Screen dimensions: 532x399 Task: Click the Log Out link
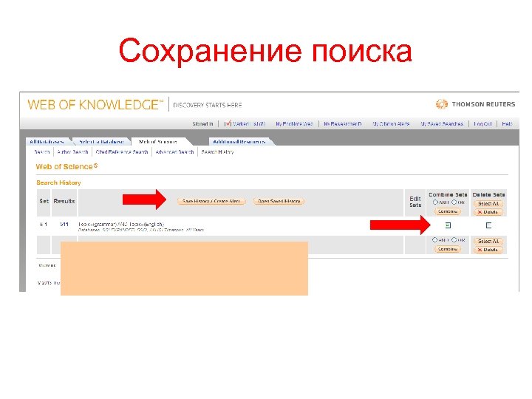(482, 124)
